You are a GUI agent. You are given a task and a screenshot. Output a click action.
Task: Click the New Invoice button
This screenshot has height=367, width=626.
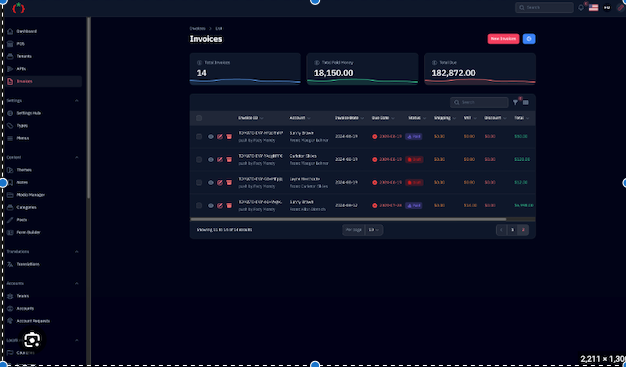tap(503, 39)
